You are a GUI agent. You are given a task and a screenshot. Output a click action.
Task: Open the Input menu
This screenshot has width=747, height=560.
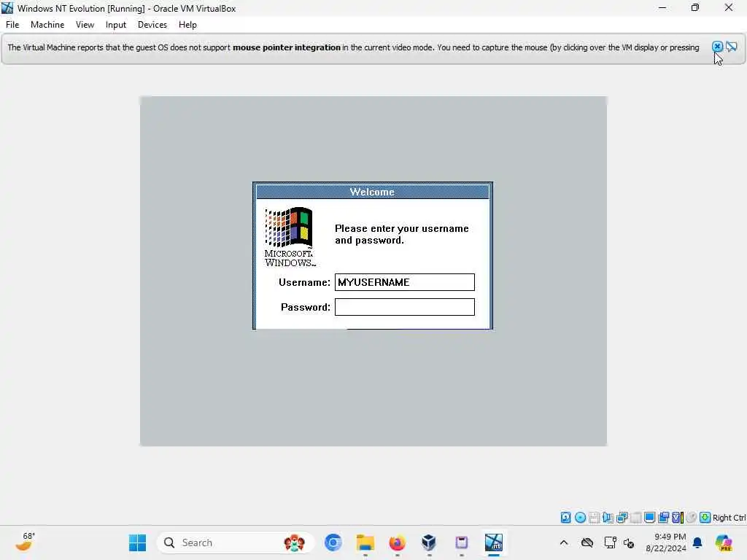tap(116, 25)
